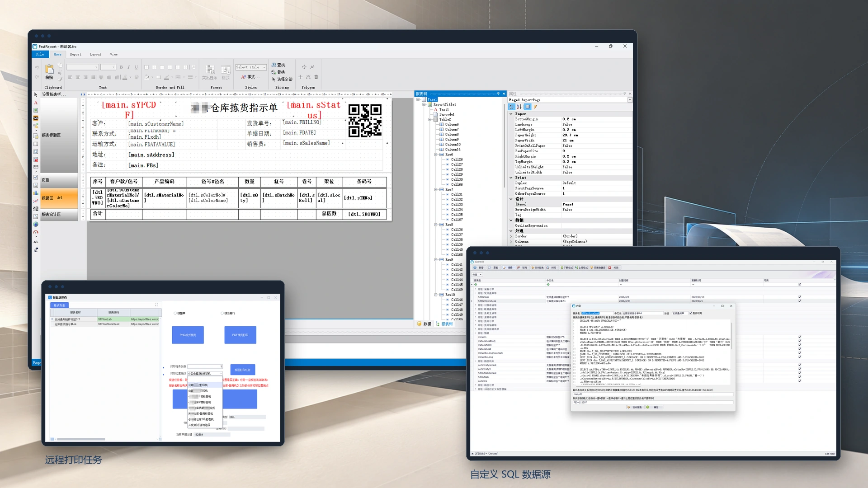Viewport: 868px width, 488px height.
Task: Toggle Underline in the FastReport Text group
Action: click(x=136, y=67)
